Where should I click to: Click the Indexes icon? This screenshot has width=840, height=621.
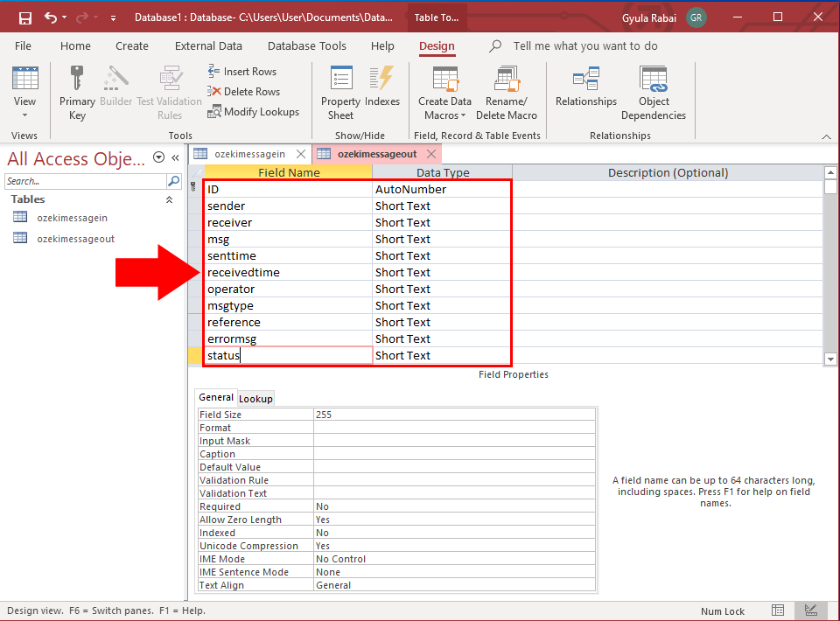pos(382,87)
